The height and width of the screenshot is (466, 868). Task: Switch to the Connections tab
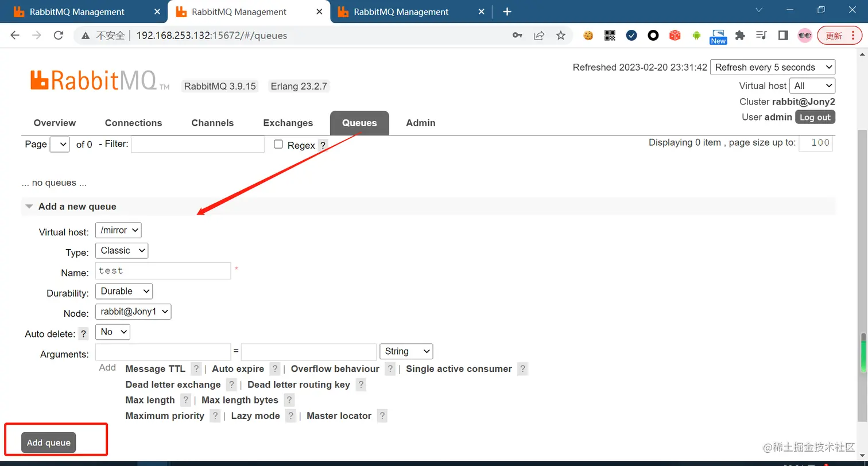(133, 123)
